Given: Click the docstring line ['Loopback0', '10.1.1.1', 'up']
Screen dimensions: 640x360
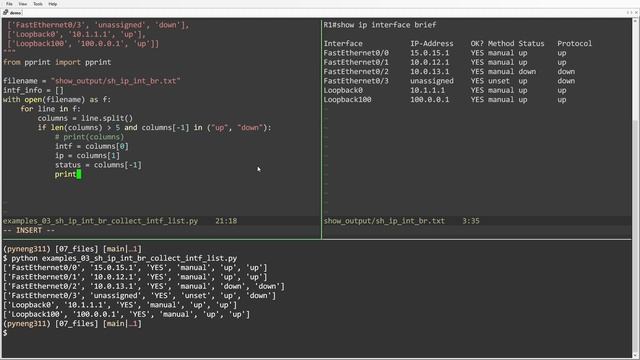Looking at the screenshot, I should [76, 35].
